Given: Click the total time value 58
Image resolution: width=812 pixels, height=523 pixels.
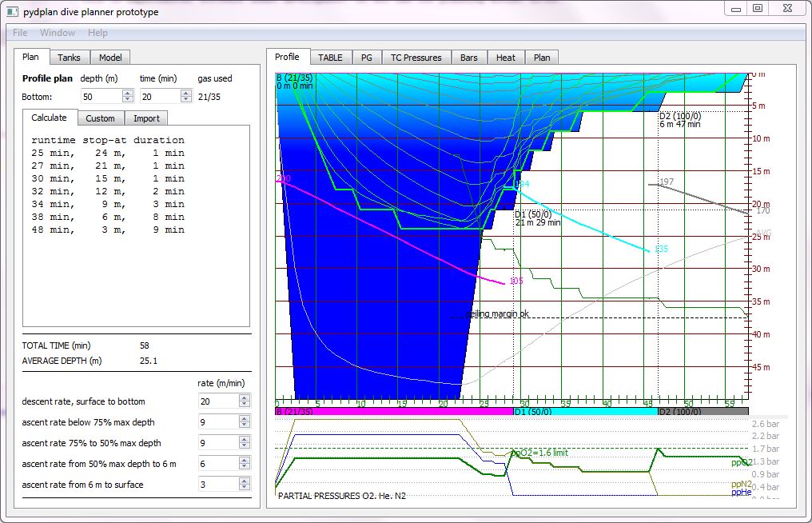Looking at the screenshot, I should point(145,345).
